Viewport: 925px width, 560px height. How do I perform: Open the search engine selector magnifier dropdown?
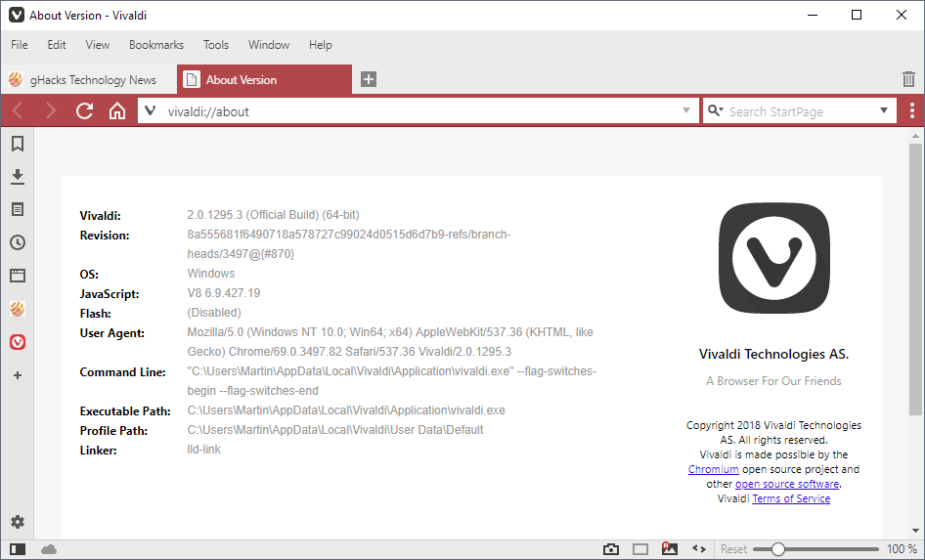click(x=716, y=110)
